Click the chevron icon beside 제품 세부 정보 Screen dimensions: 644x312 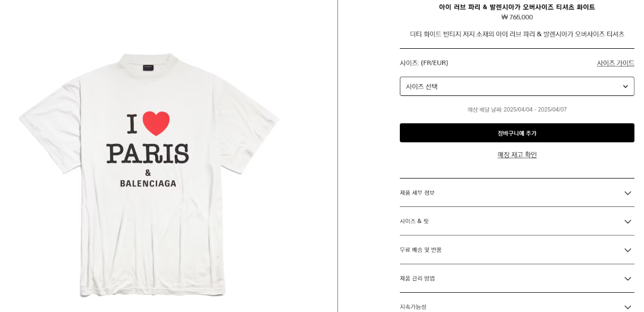click(627, 193)
